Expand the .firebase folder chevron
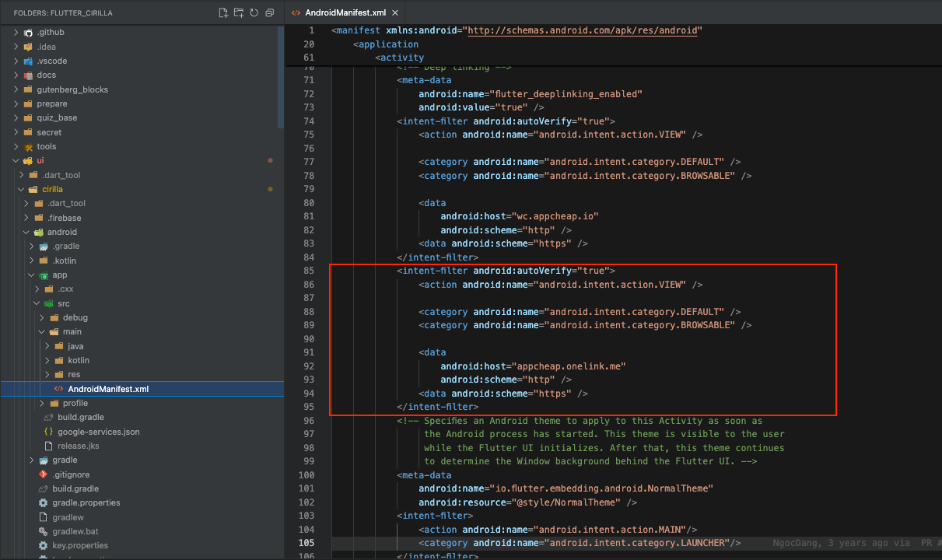Image resolution: width=942 pixels, height=560 pixels. [26, 218]
